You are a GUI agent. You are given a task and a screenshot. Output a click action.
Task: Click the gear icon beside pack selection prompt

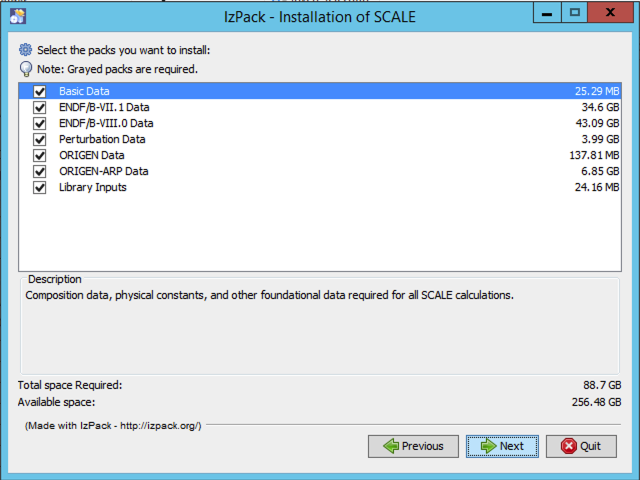(26, 50)
